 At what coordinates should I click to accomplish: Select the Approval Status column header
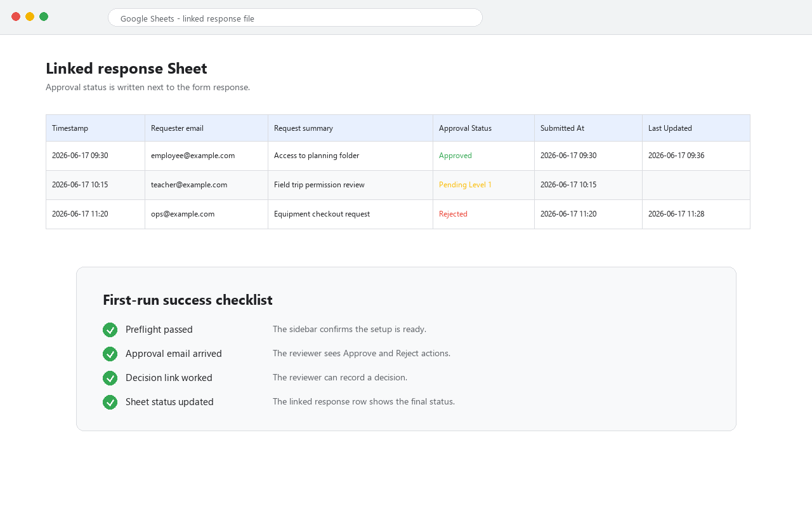[483, 128]
